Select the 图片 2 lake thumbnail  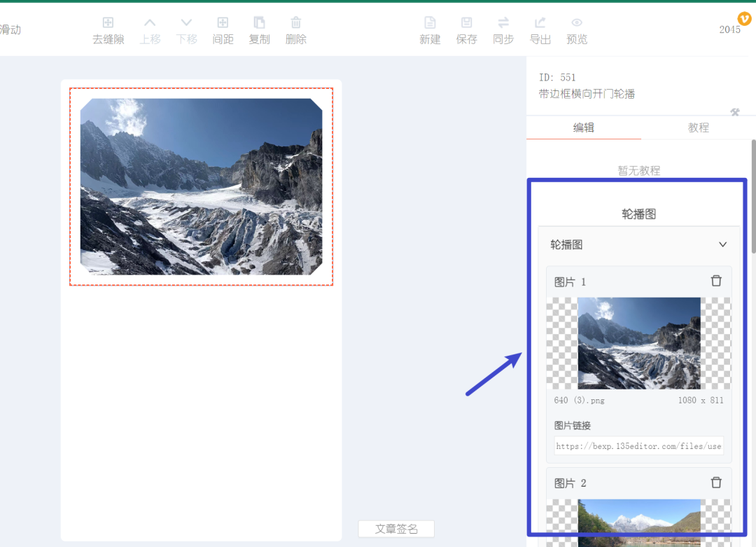click(639, 523)
